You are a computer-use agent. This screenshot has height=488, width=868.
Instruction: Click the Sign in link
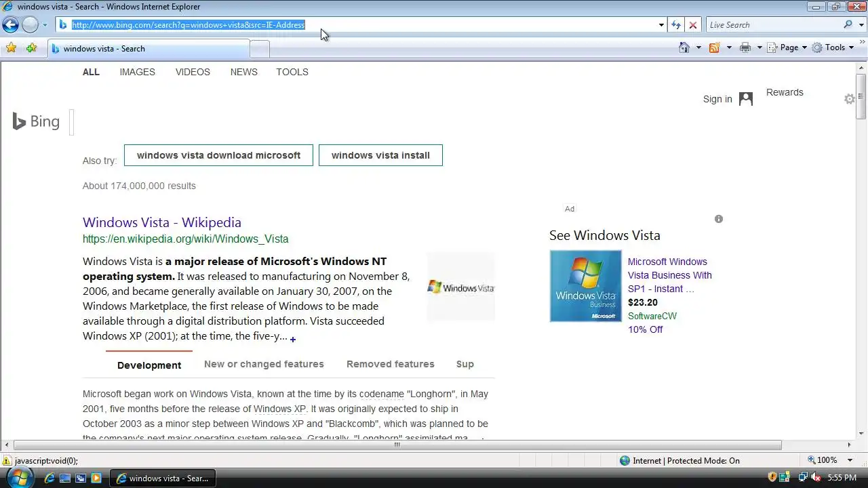pos(717,99)
